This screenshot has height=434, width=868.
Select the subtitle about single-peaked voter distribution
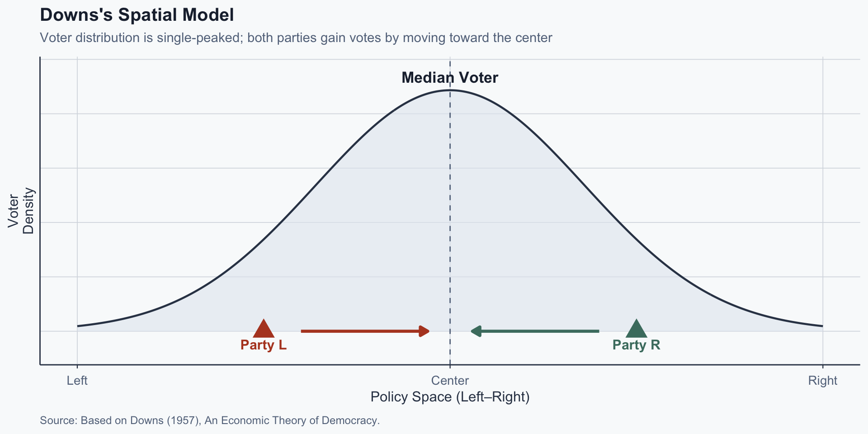[x=296, y=38]
